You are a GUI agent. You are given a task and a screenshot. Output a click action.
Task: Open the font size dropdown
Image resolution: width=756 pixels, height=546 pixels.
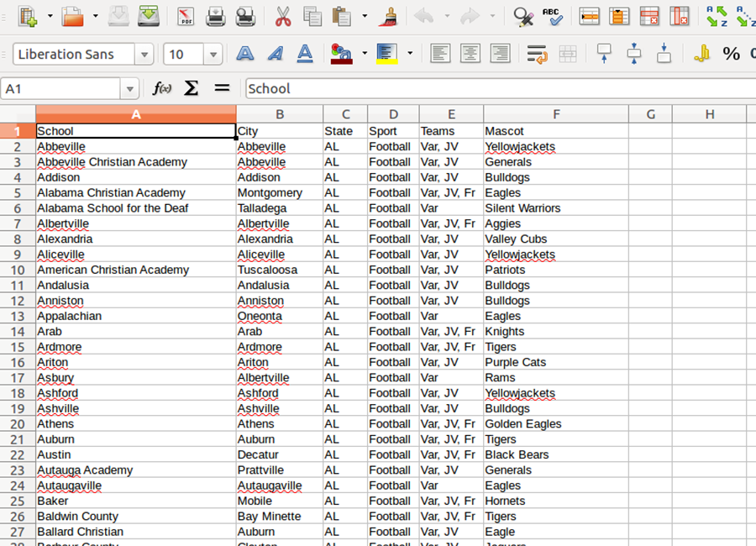(x=213, y=55)
